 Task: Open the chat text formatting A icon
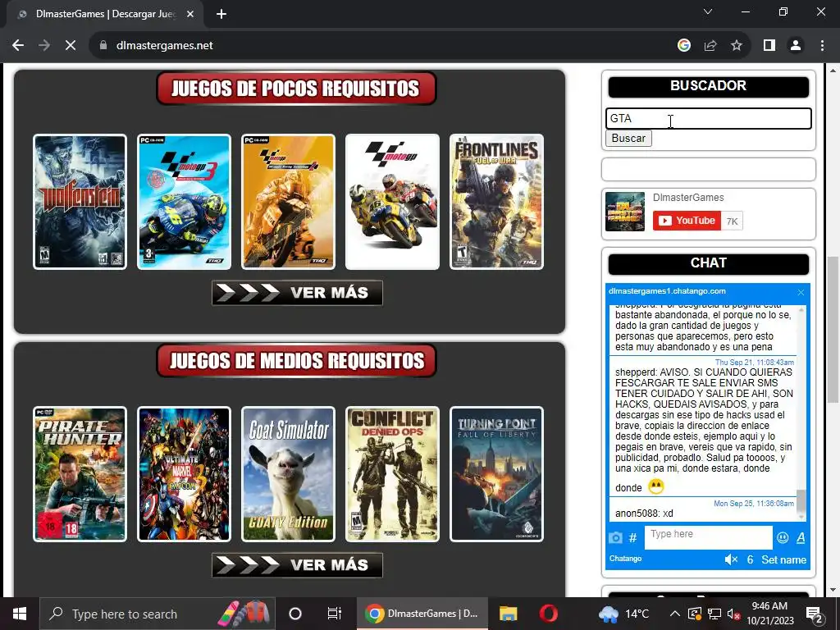pyautogui.click(x=801, y=537)
